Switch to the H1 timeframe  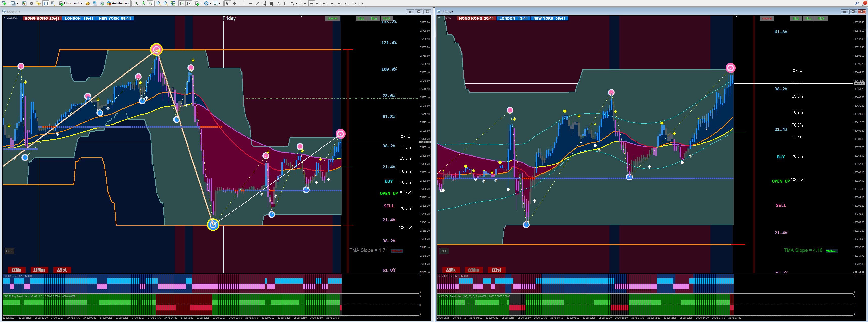pos(333,3)
